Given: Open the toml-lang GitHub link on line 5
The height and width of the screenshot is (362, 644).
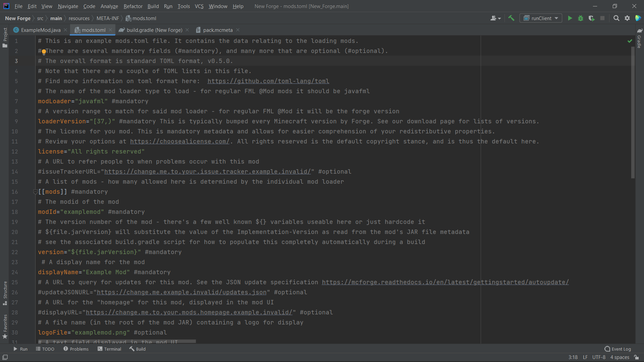Looking at the screenshot, I should click(x=268, y=81).
